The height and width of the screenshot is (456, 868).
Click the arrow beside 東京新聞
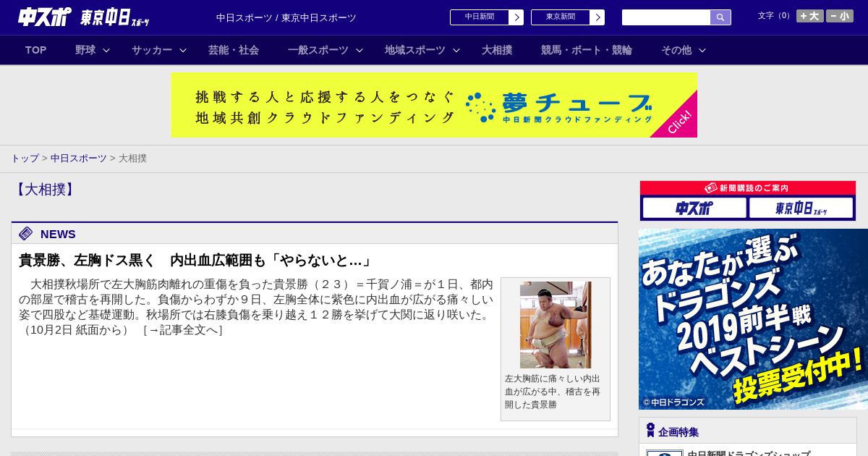pyautogui.click(x=597, y=17)
